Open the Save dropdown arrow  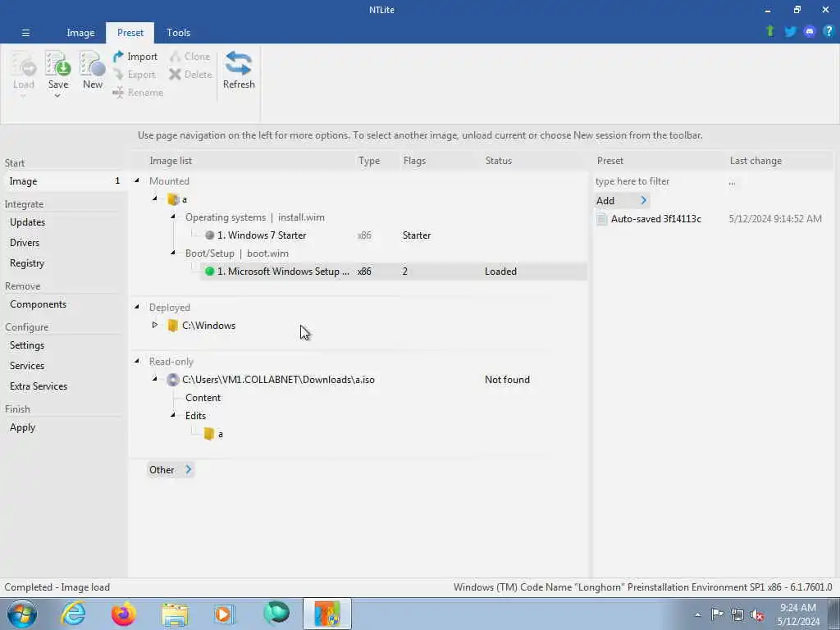57,96
